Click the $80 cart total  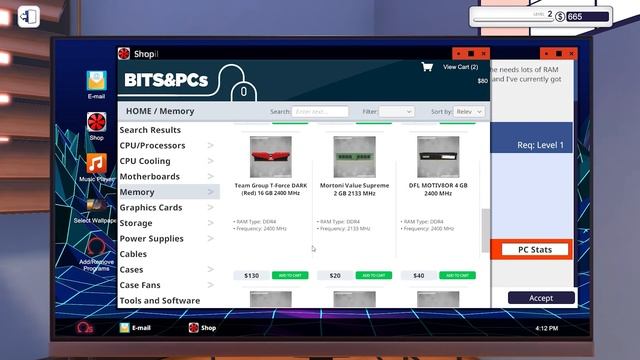[x=482, y=81]
